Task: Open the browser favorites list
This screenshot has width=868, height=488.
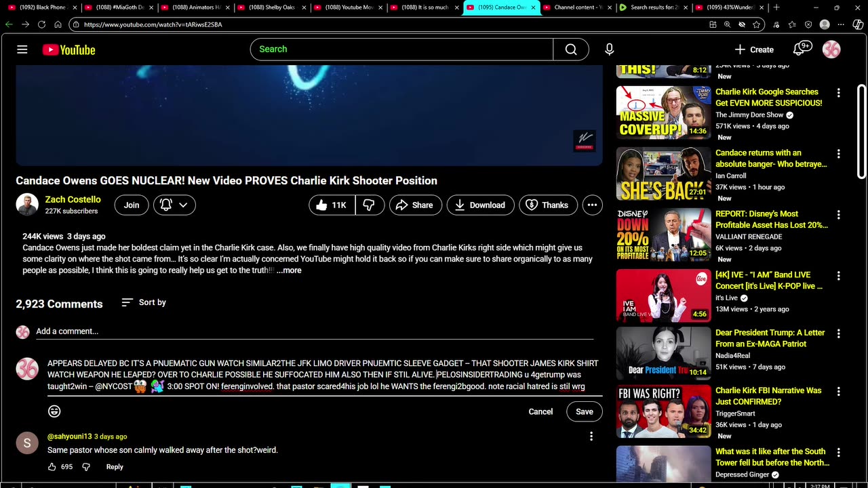Action: 792,24
